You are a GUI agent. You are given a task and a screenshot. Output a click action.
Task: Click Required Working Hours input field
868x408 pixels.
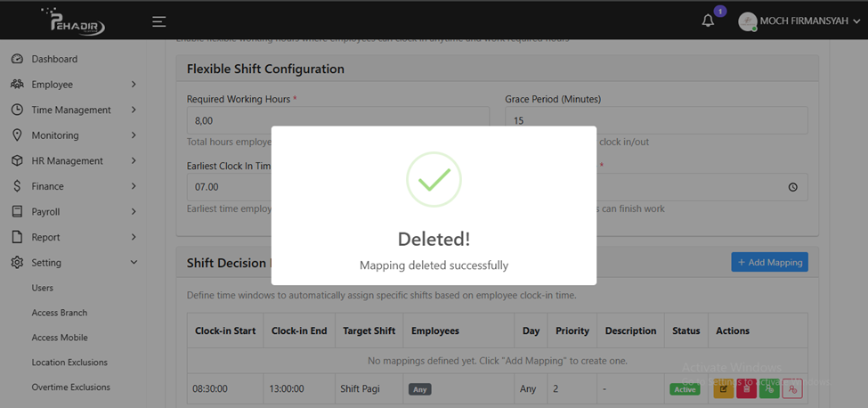click(337, 120)
